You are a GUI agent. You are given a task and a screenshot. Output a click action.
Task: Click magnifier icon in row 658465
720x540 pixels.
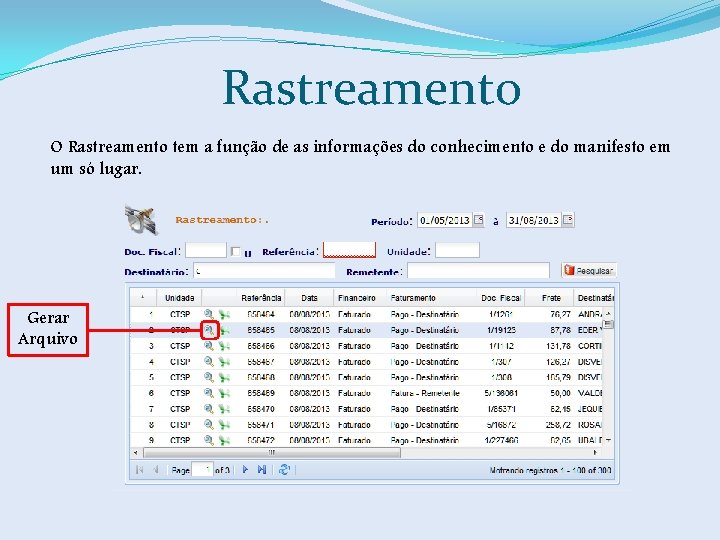pos(209,330)
